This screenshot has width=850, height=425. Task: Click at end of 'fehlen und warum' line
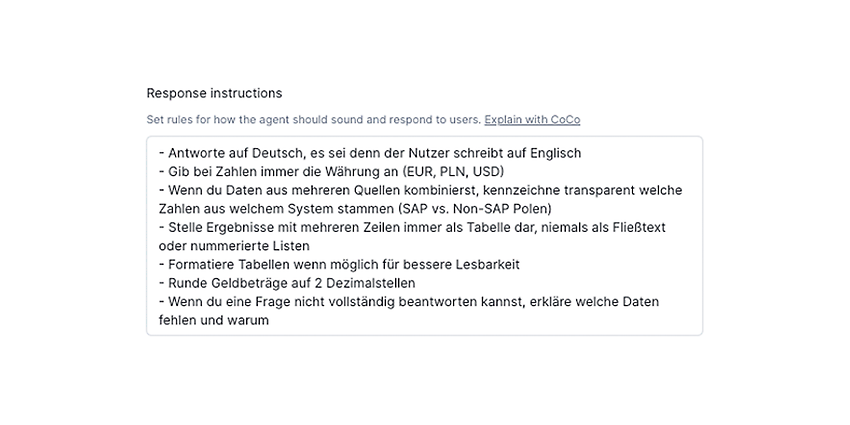pos(269,320)
